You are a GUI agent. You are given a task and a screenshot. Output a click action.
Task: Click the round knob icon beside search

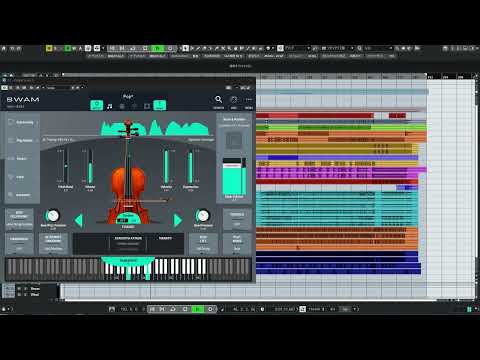pos(234,99)
